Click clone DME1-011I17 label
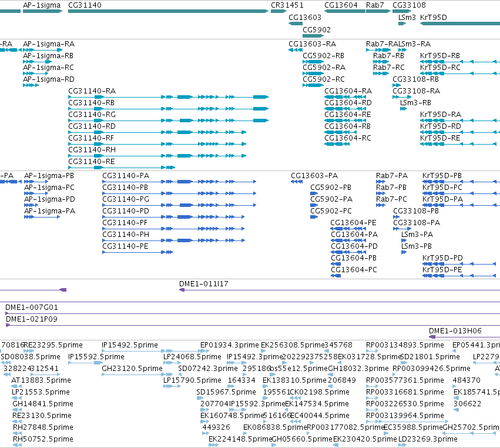The height and width of the screenshot is (448, 500). click(204, 284)
